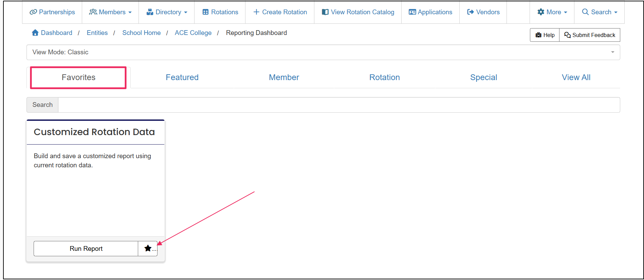Image resolution: width=644 pixels, height=280 pixels.
Task: Open the Applications nav item
Action: tap(430, 12)
